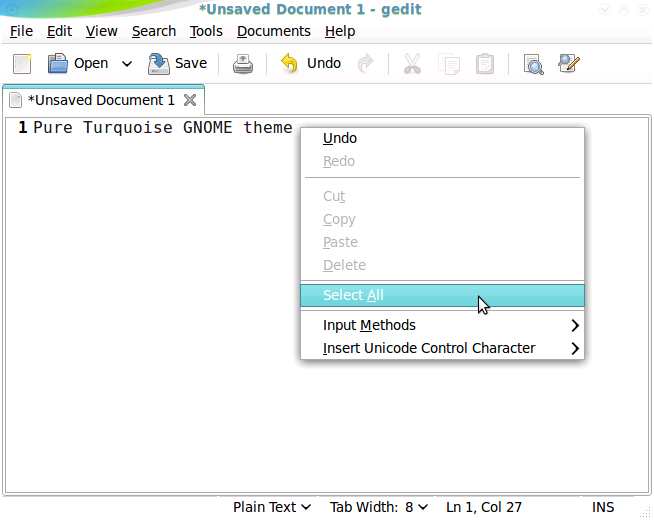Click the Redo arrow icon

[366, 64]
